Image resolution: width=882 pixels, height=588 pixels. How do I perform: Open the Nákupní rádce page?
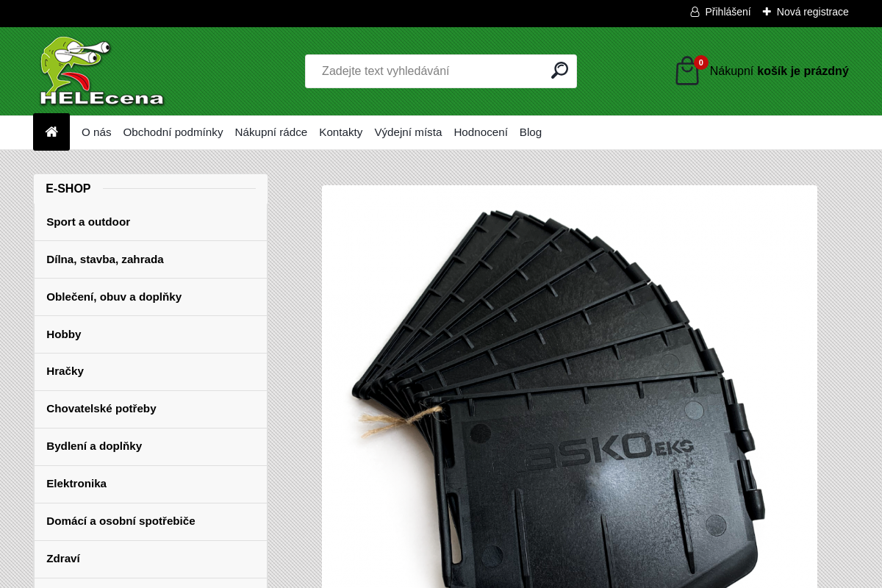(270, 132)
